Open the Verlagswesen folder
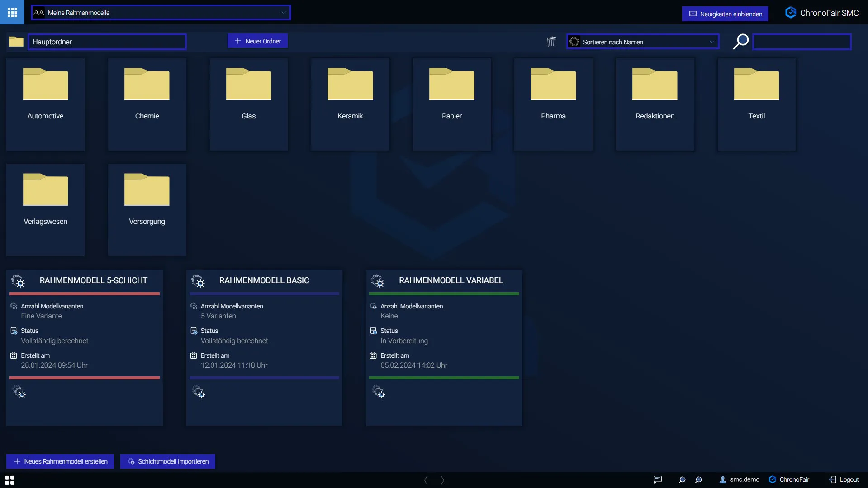The height and width of the screenshot is (488, 868). 45,209
